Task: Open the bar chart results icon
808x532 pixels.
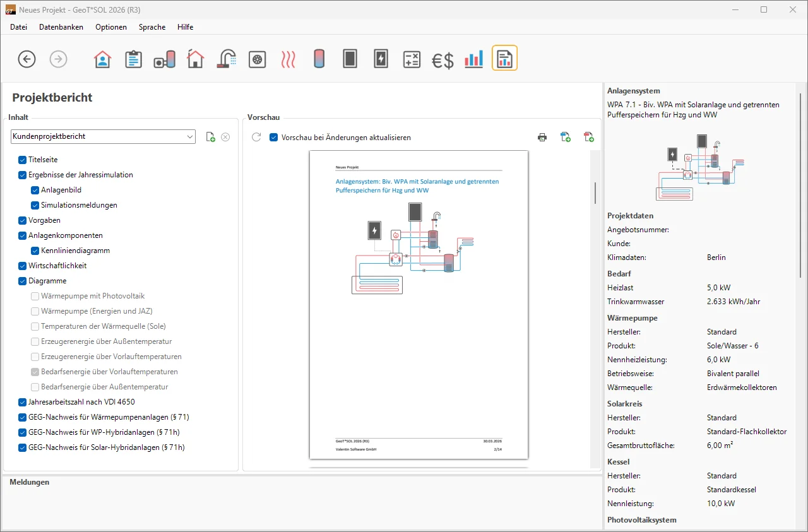Action: tap(473, 59)
